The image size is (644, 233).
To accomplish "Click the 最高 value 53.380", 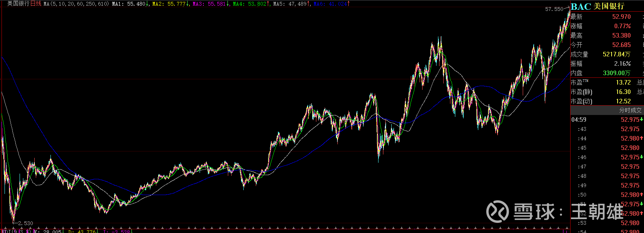I will [621, 35].
